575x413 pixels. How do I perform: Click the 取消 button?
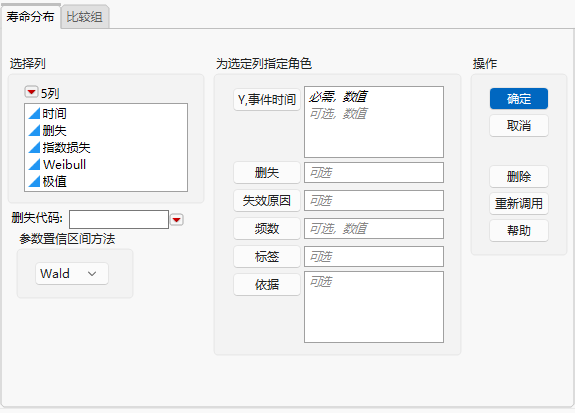point(519,126)
